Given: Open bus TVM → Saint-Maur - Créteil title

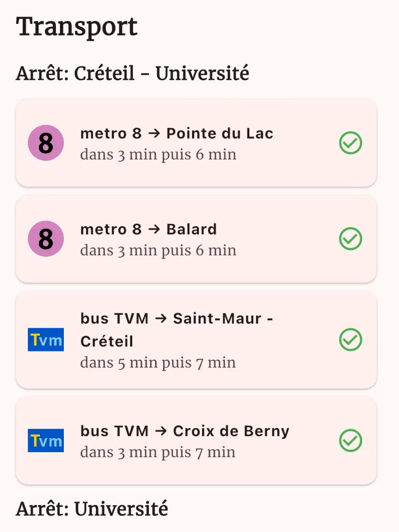Looking at the screenshot, I should (177, 330).
